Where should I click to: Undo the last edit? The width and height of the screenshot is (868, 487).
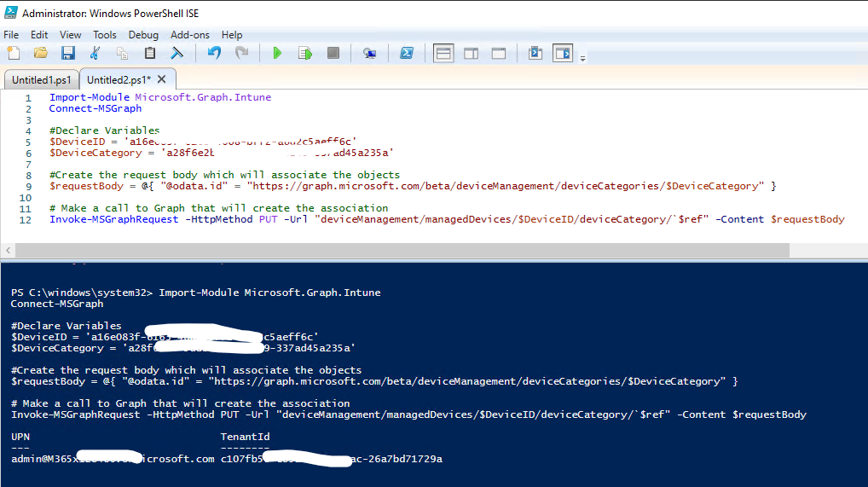[214, 53]
